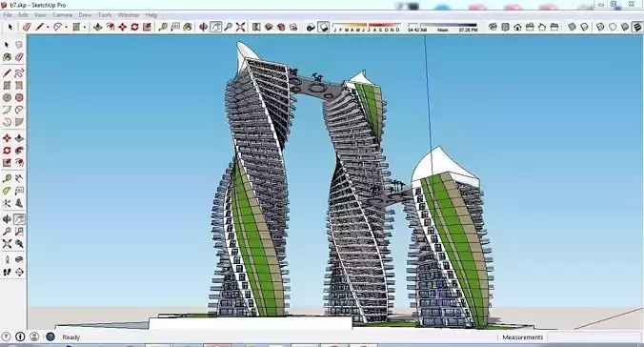Image resolution: width=644 pixels, height=347 pixels.
Task: Select the Walk footprints tool
Action: pyautogui.click(x=7, y=273)
